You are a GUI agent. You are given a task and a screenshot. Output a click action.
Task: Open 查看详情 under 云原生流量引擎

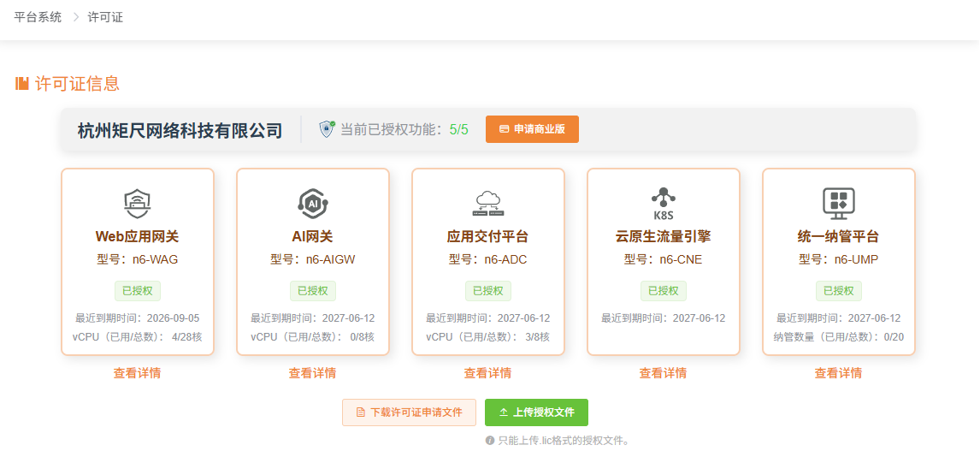pyautogui.click(x=663, y=373)
